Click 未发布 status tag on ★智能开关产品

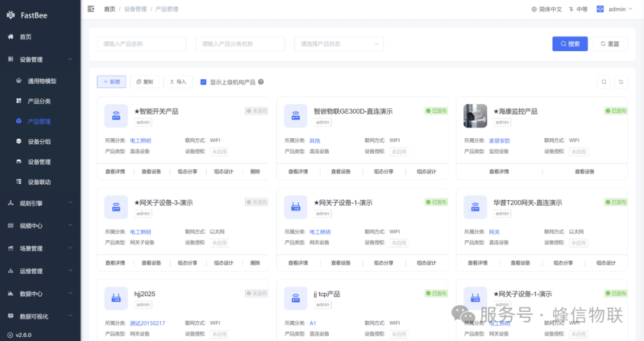[x=256, y=111]
